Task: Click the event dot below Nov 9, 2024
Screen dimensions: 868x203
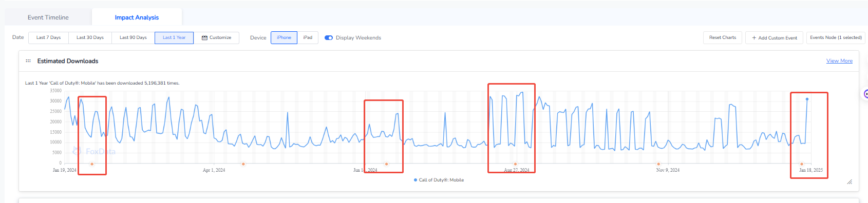Action: [x=658, y=164]
